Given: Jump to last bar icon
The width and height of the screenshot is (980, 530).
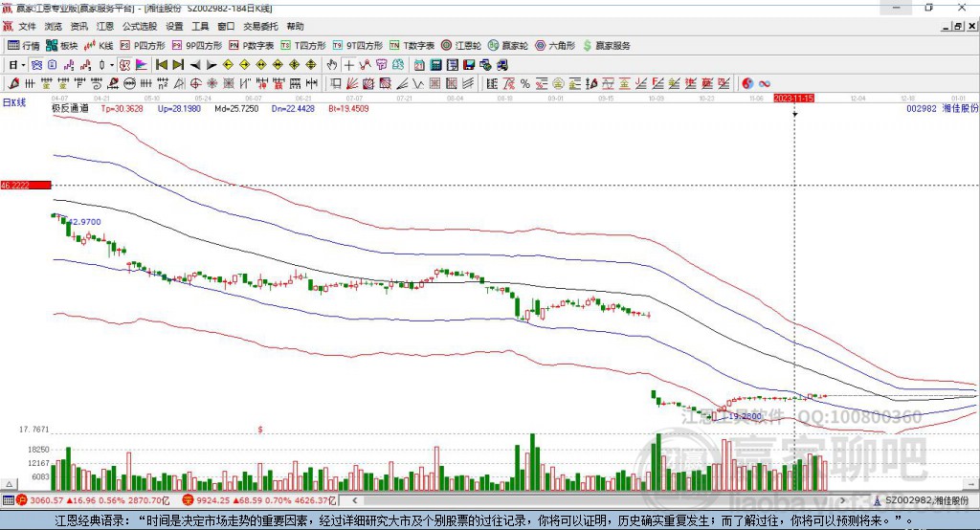Looking at the screenshot, I should click(178, 65).
